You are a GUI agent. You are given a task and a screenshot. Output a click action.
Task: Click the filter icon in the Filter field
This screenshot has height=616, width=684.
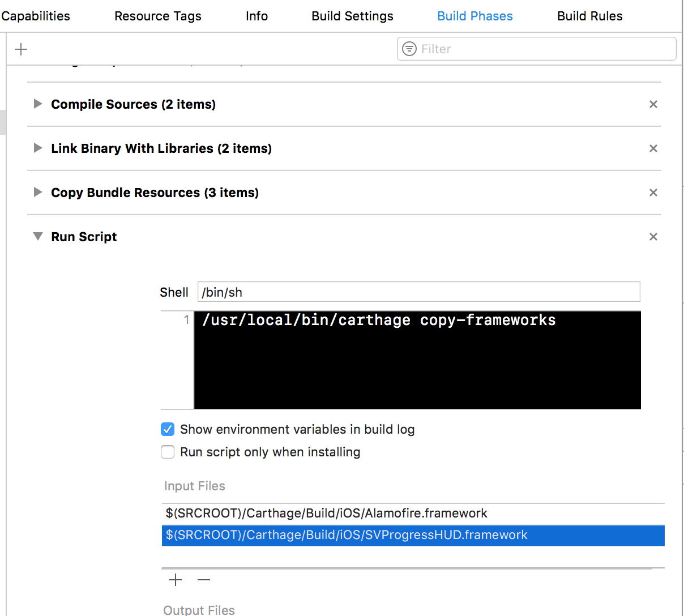click(x=409, y=49)
